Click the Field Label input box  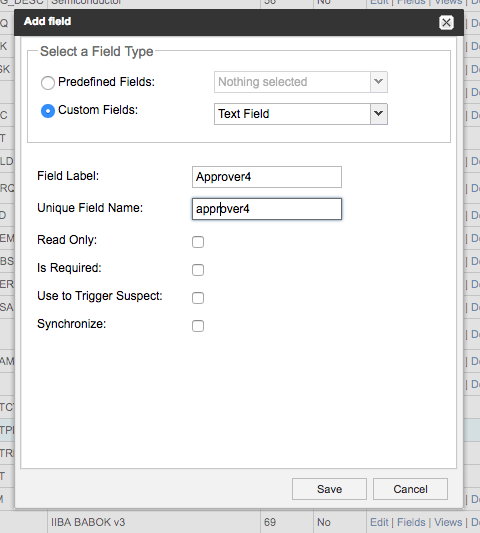267,177
